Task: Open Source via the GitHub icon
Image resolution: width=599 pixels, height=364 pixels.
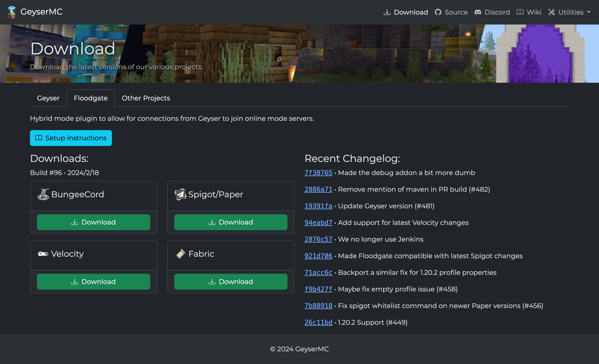Action: click(438, 12)
